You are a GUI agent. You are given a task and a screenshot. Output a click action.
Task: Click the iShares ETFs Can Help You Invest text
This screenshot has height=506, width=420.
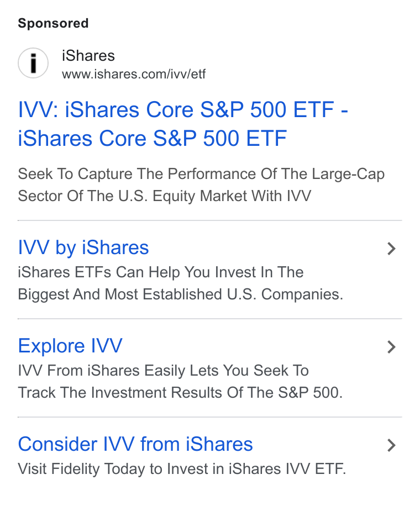160,272
